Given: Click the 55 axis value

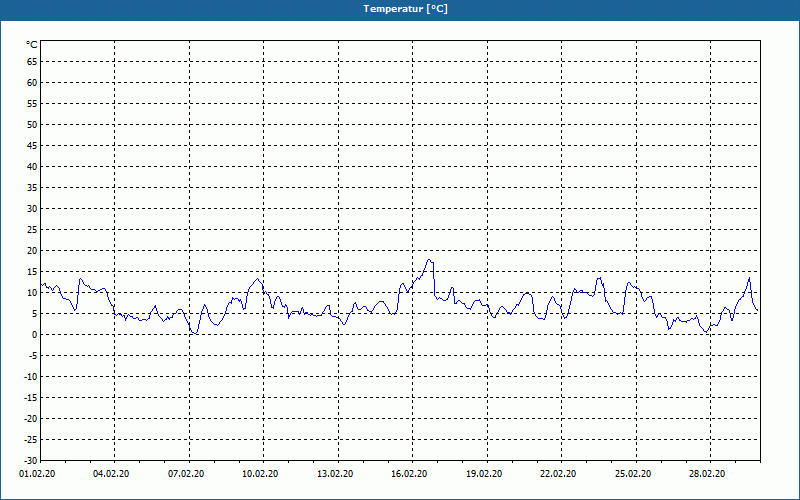Looking at the screenshot, I should click(32, 104).
